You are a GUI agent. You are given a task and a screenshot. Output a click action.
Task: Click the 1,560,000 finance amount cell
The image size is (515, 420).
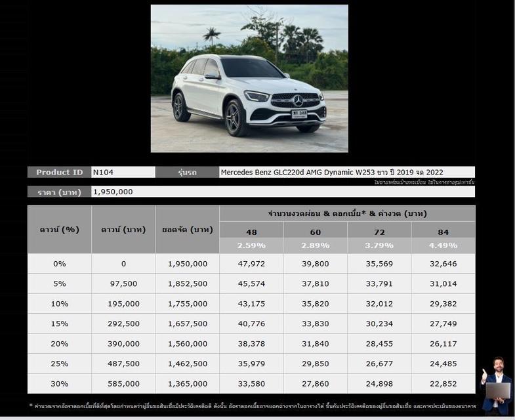click(x=187, y=344)
